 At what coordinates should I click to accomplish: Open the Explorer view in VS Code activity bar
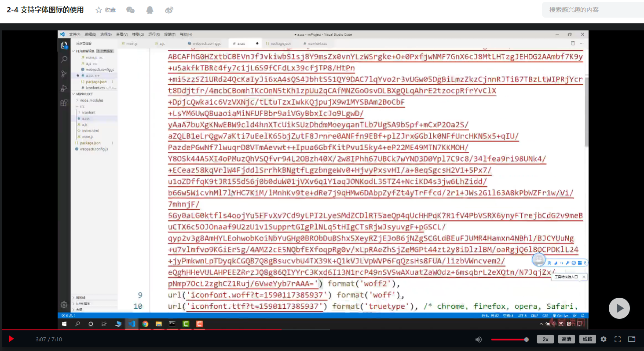tap(64, 45)
